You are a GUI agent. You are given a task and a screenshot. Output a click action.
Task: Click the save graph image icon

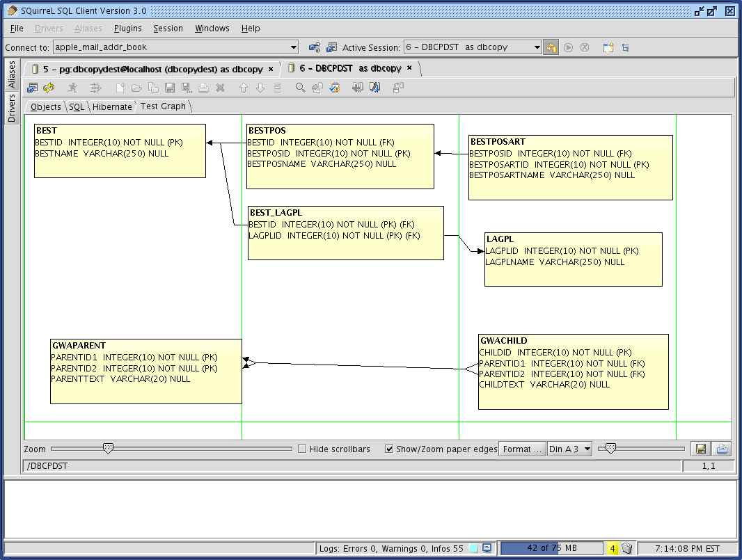pyautogui.click(x=700, y=449)
